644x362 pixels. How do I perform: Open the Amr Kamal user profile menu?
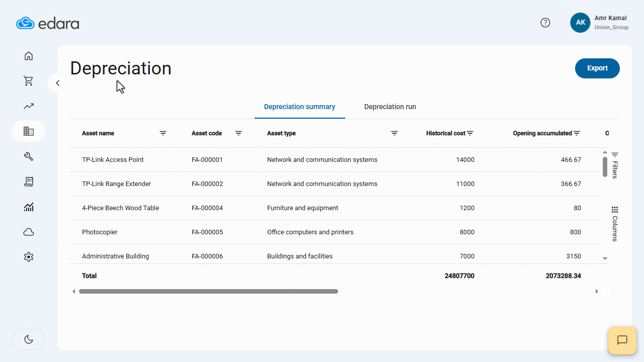tap(600, 23)
